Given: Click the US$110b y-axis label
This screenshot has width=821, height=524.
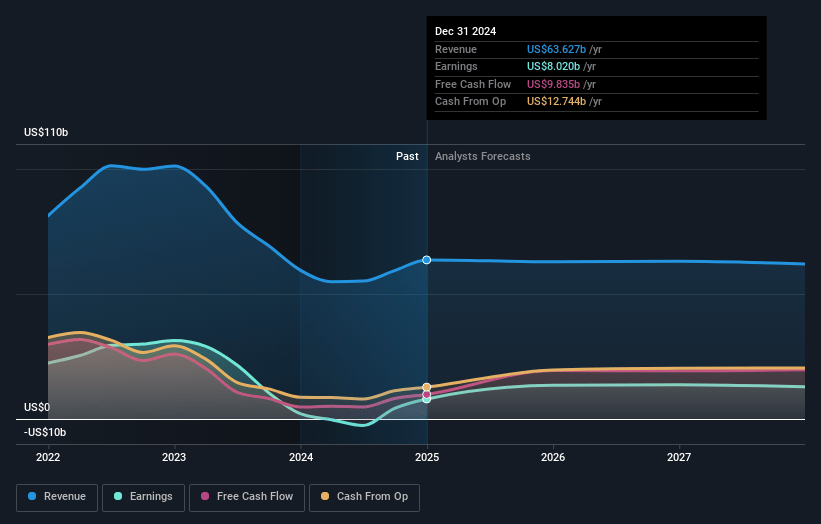Looking at the screenshot, I should coord(46,132).
